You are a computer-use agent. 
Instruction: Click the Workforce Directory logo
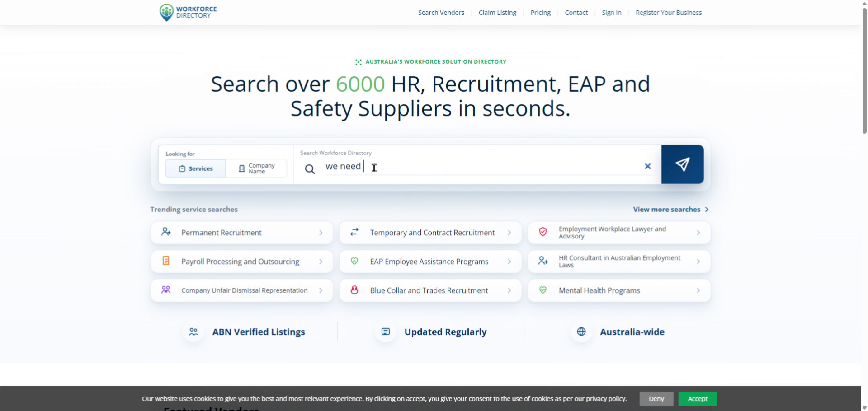(x=188, y=12)
